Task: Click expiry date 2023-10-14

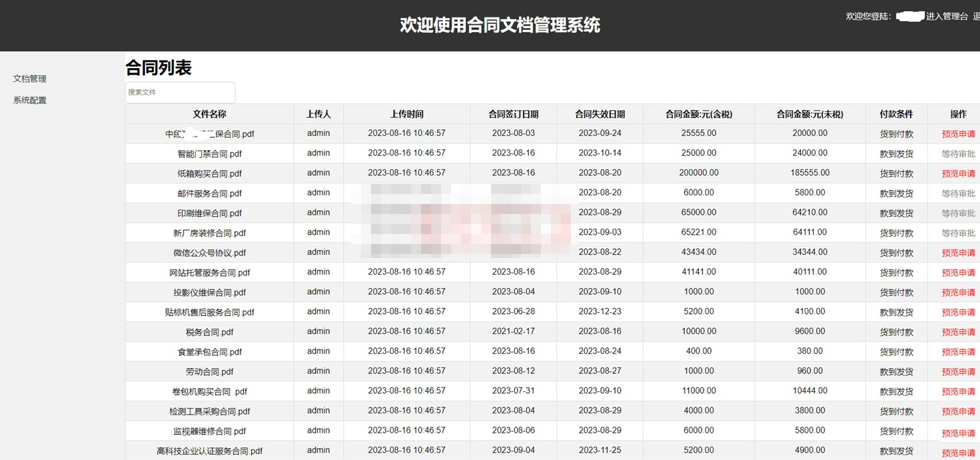Action: tap(600, 153)
